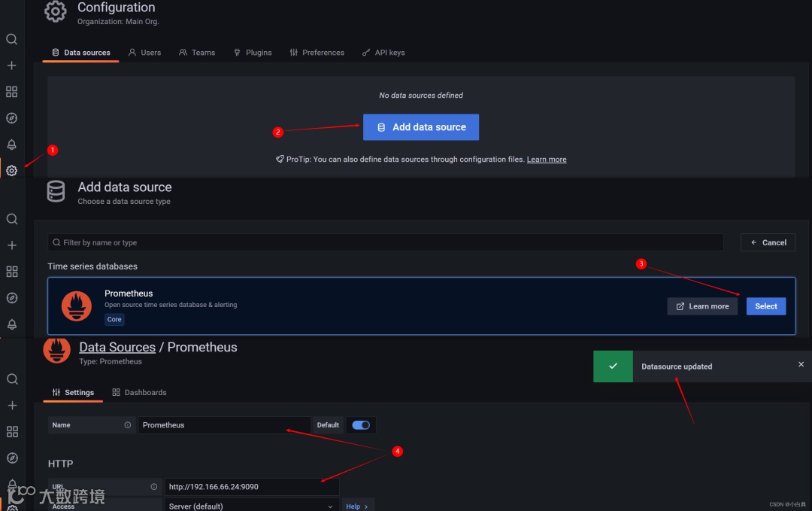
Task: Open the Explore compass icon in the Add data source page sidebar
Action: [x=12, y=298]
